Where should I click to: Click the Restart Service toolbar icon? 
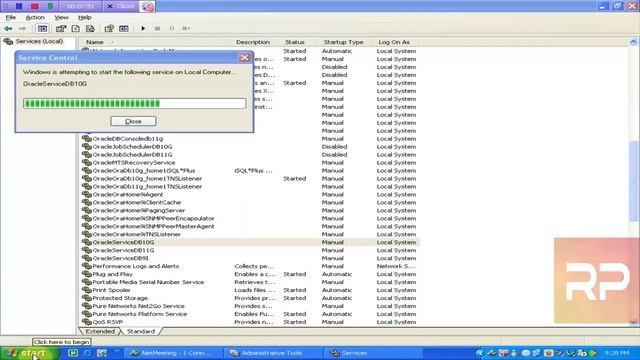(x=186, y=29)
